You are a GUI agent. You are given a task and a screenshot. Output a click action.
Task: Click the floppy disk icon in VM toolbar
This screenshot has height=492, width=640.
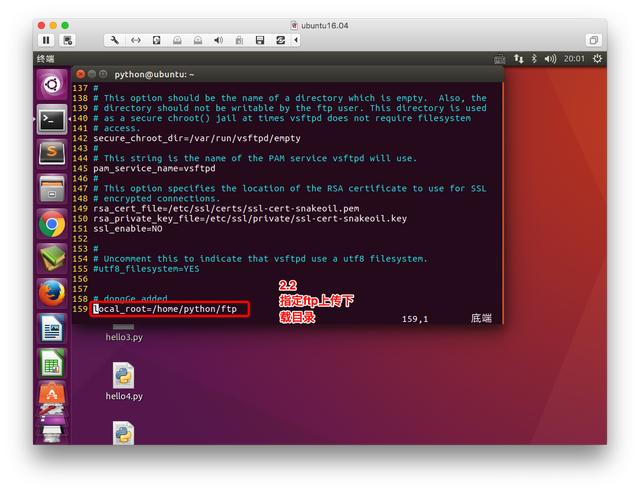(260, 40)
